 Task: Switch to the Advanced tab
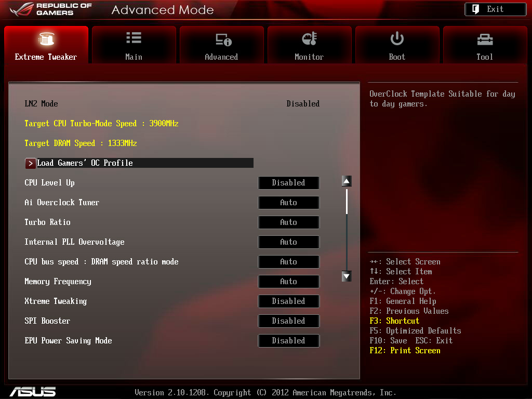click(x=221, y=45)
